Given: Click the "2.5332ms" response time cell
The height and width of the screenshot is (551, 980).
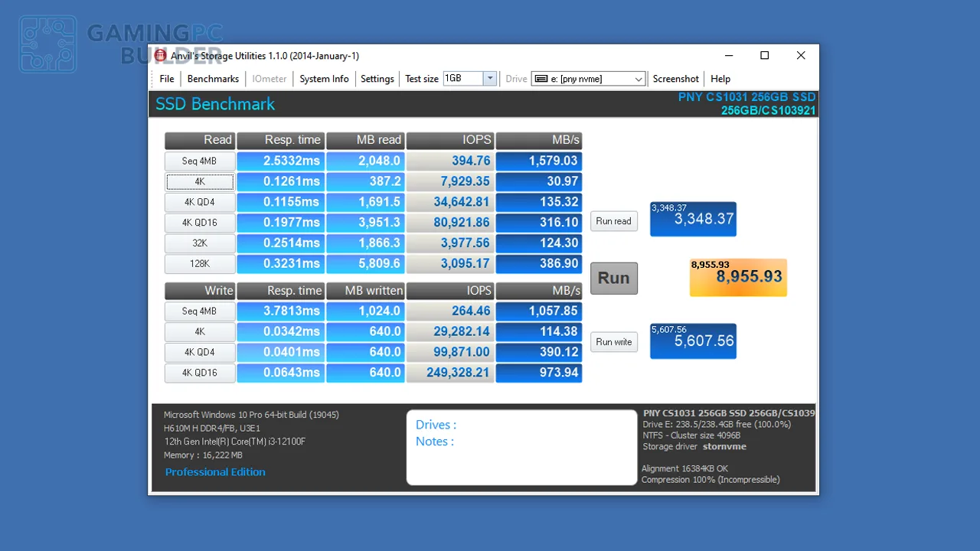Looking at the screenshot, I should tap(280, 161).
